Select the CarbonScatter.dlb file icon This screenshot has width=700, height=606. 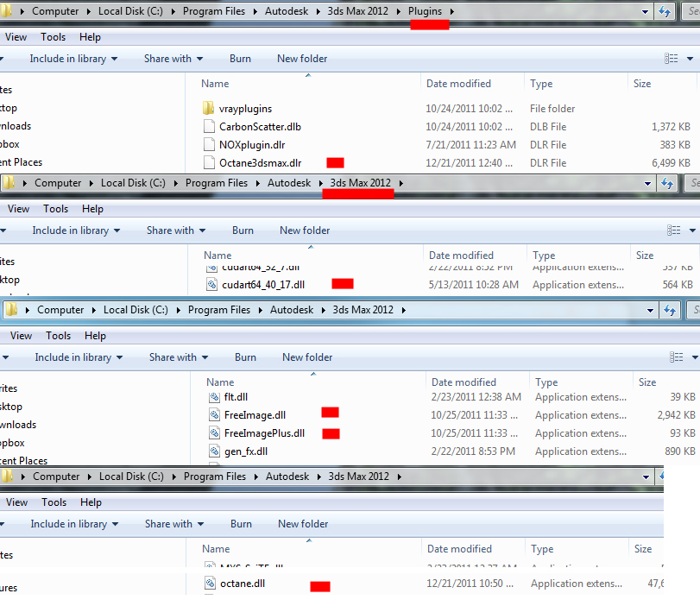click(209, 126)
